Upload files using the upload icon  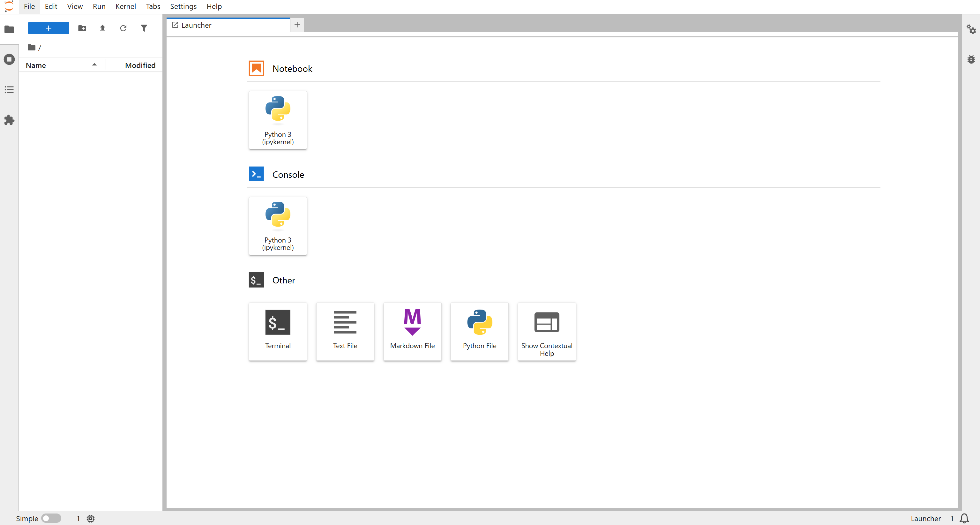pos(102,28)
